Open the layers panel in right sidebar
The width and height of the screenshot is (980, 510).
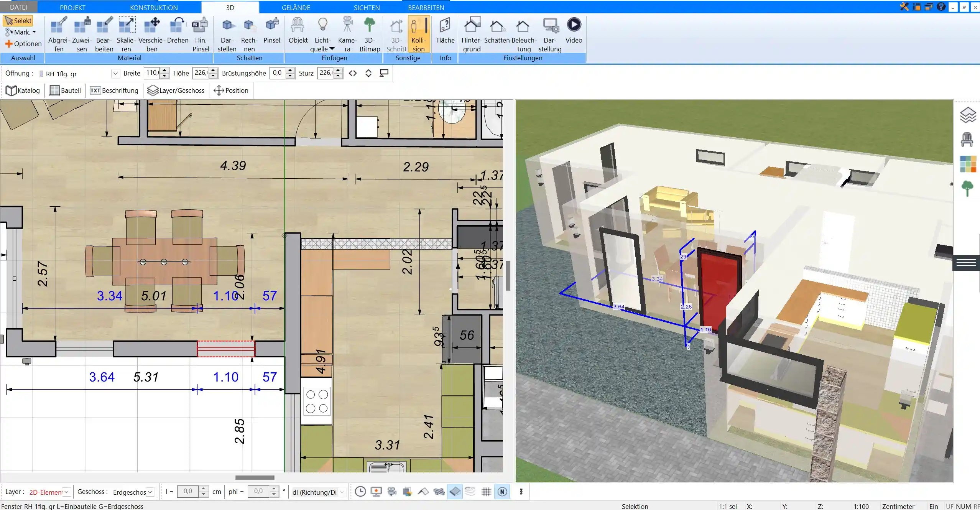tap(968, 115)
